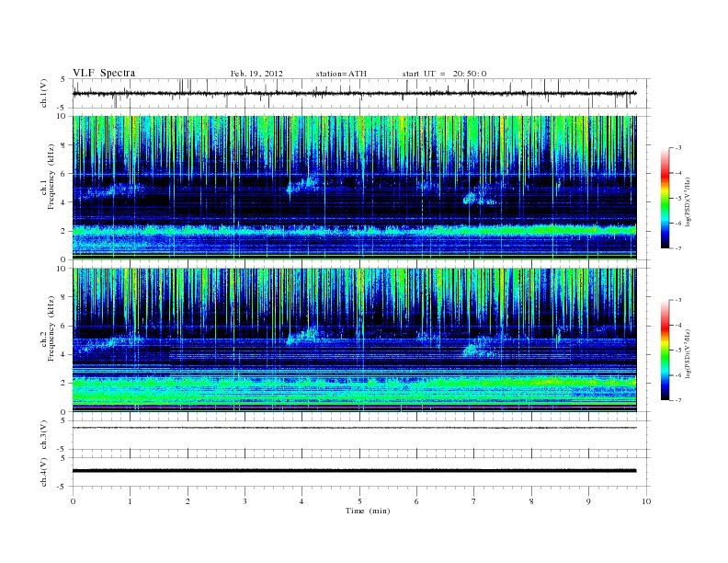
Task: Click the "4" kHz tick on ch.2 spectrogram
Action: pos(63,354)
